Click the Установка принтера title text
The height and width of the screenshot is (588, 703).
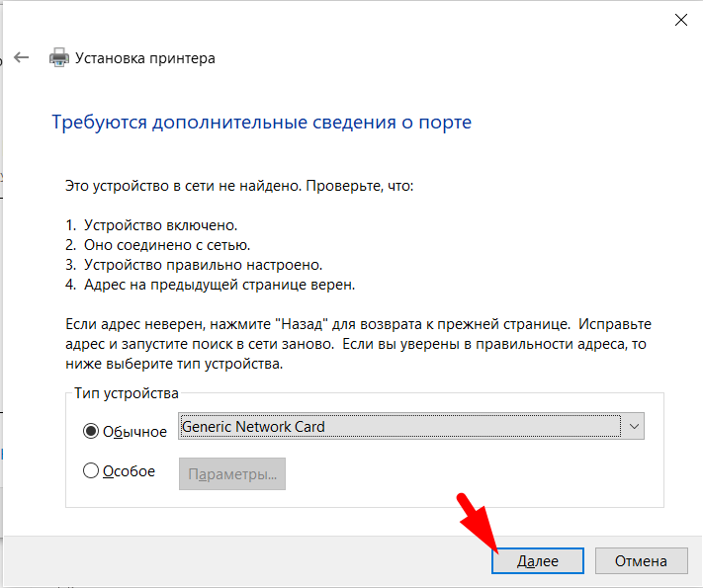(x=145, y=58)
